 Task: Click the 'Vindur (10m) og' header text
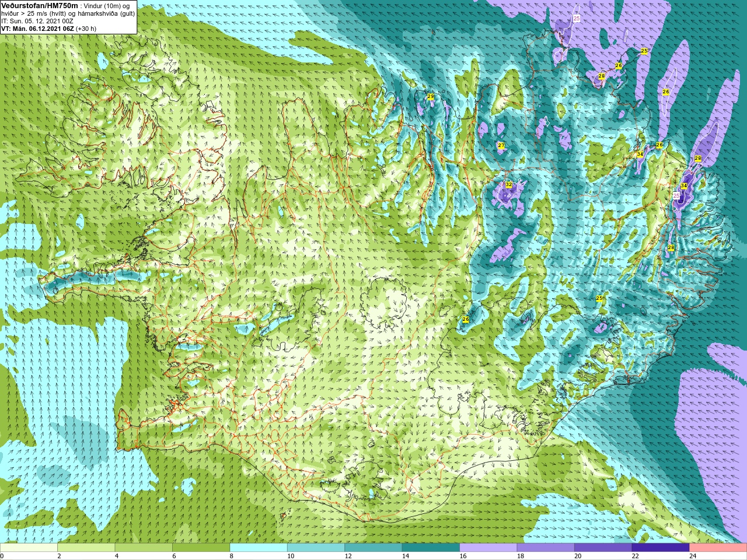click(x=107, y=6)
